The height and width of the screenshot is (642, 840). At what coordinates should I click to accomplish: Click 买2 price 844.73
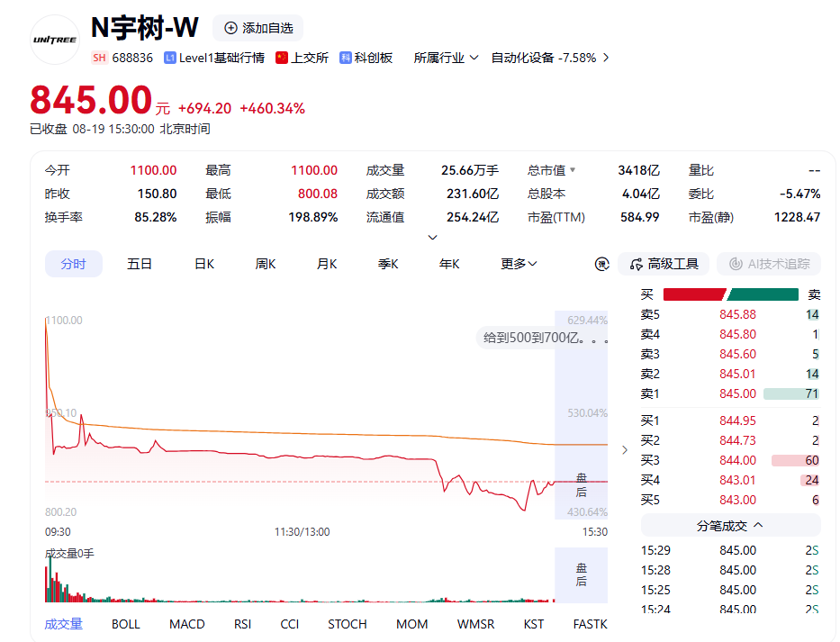[x=737, y=440]
